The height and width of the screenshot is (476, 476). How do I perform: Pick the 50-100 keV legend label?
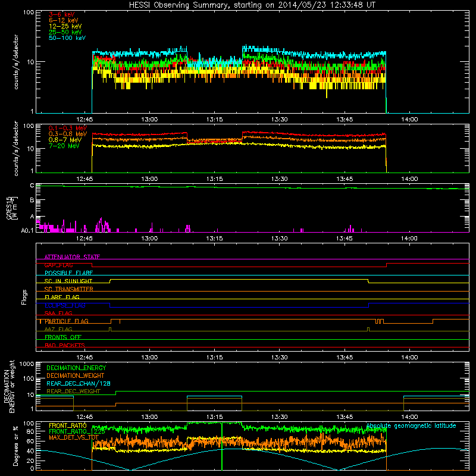(x=67, y=38)
